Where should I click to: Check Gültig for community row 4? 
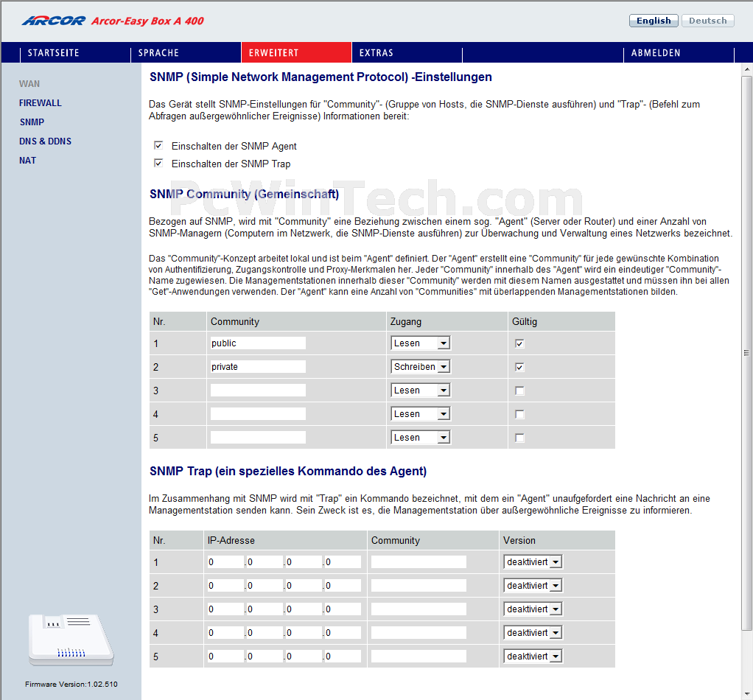(x=519, y=414)
